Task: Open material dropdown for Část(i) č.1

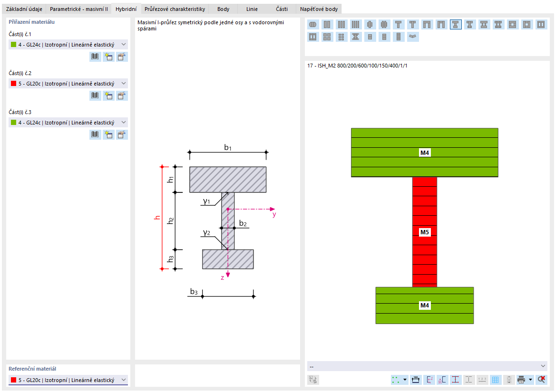Action: 68,45
